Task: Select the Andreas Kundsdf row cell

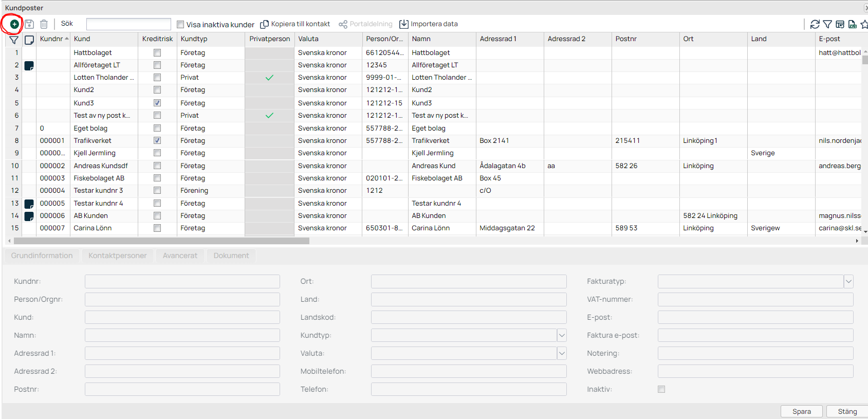Action: coord(104,166)
